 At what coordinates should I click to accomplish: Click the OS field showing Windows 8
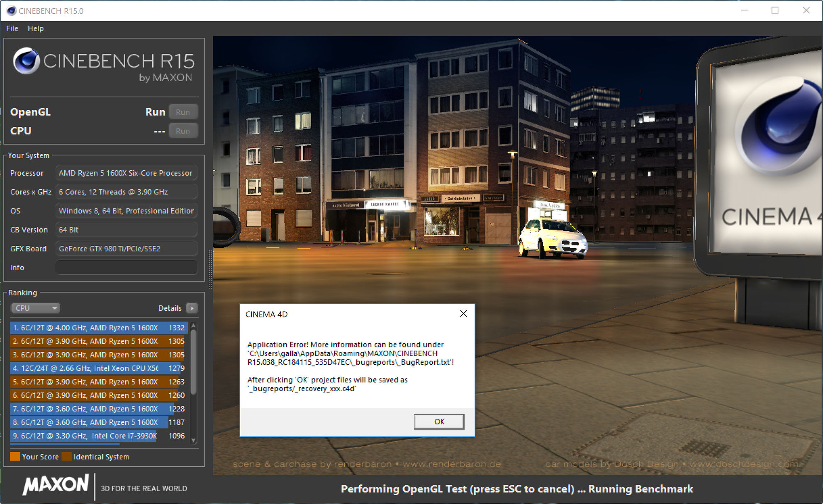126,211
